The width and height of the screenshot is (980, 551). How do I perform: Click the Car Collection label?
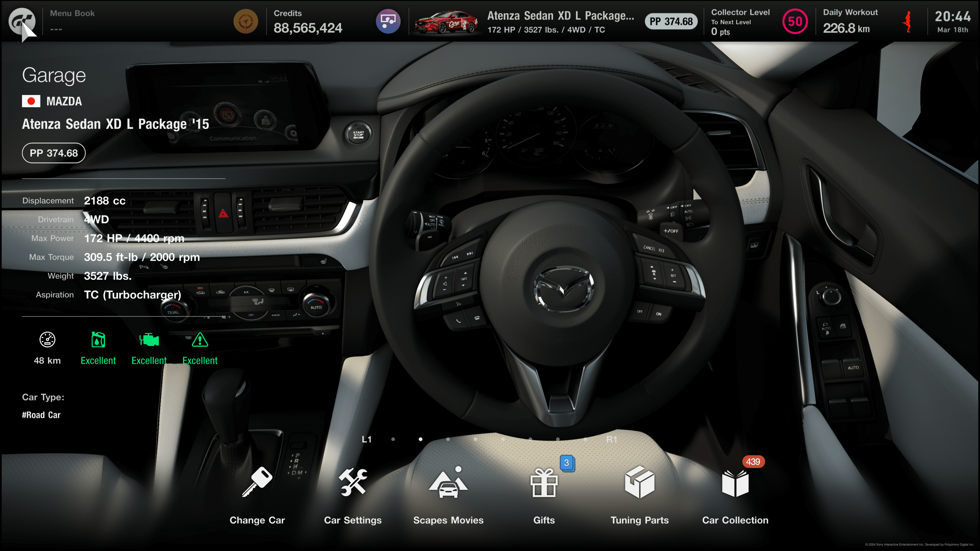click(x=735, y=520)
